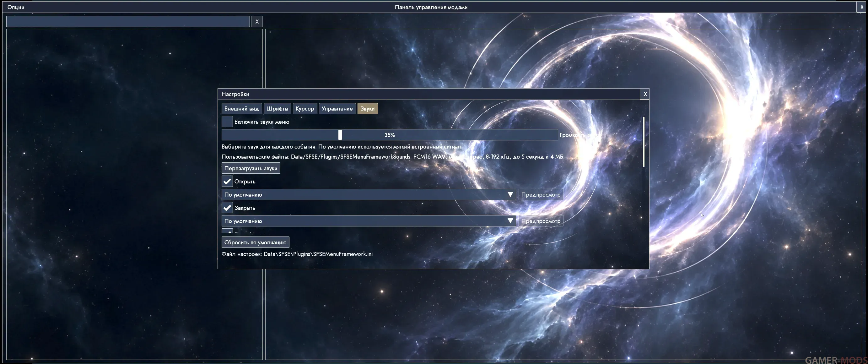Viewport: 868px width, 364px height.
Task: Expand the Закрыть sound dropdown
Action: 369,221
